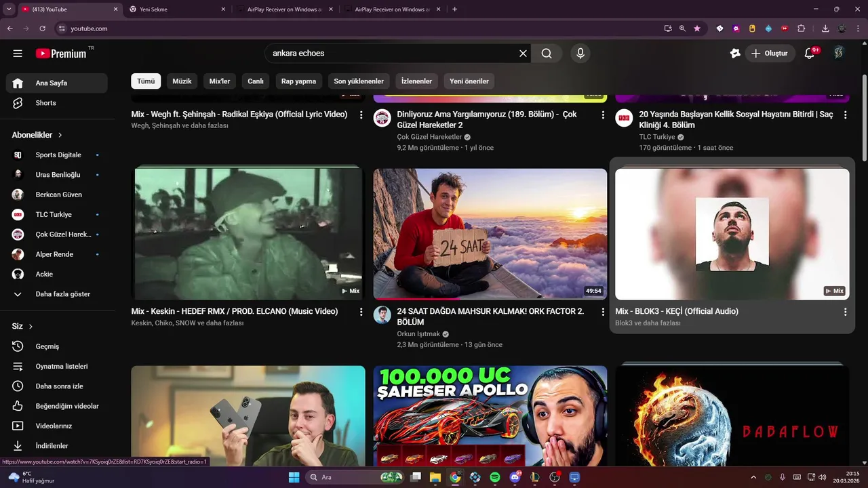
Task: Open Chrome tab search dropdown
Action: (9, 9)
